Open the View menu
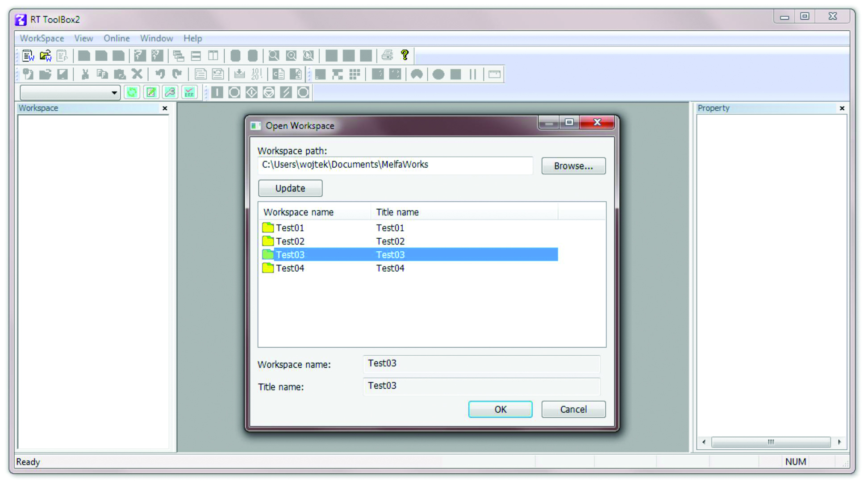868x481 pixels. click(x=83, y=38)
